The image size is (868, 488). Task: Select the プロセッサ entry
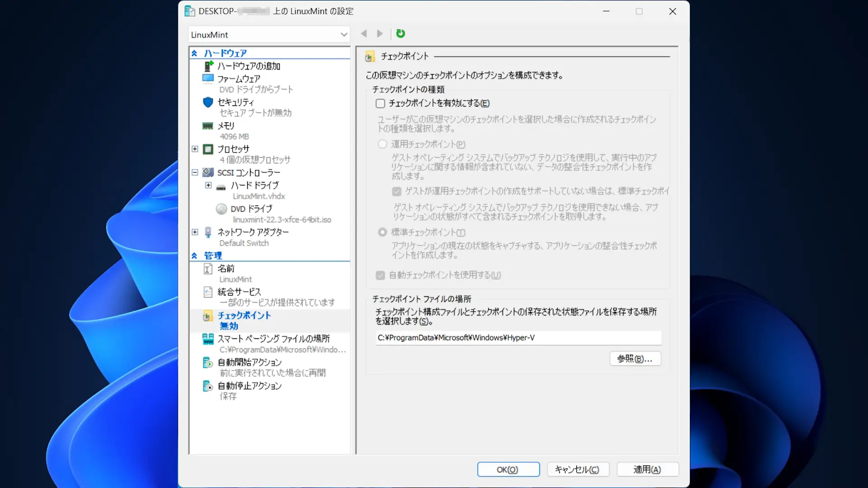(x=234, y=149)
